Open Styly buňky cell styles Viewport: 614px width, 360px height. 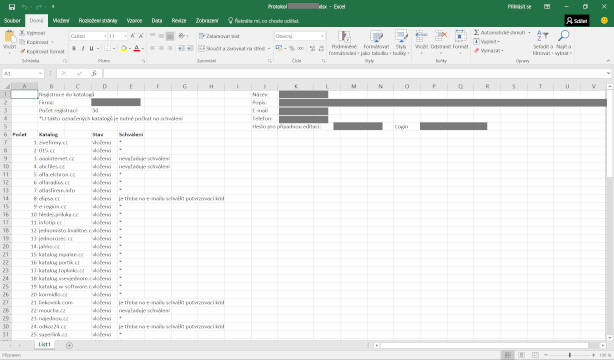tap(401, 43)
